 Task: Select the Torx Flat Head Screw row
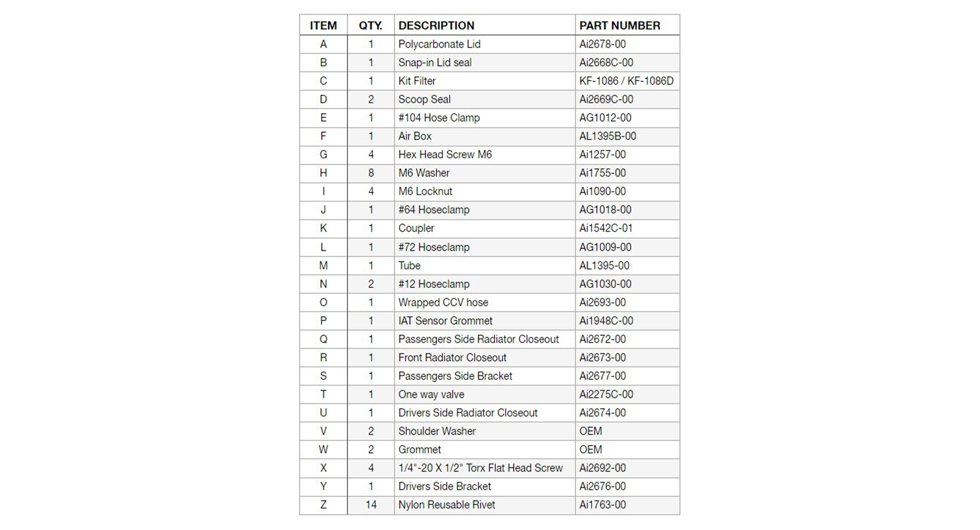click(490, 468)
